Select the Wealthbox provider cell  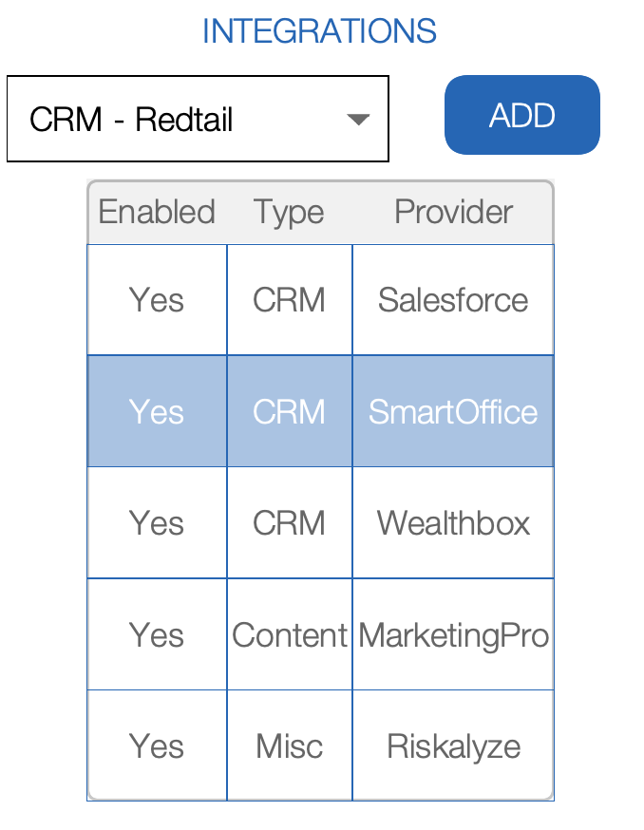tap(453, 523)
